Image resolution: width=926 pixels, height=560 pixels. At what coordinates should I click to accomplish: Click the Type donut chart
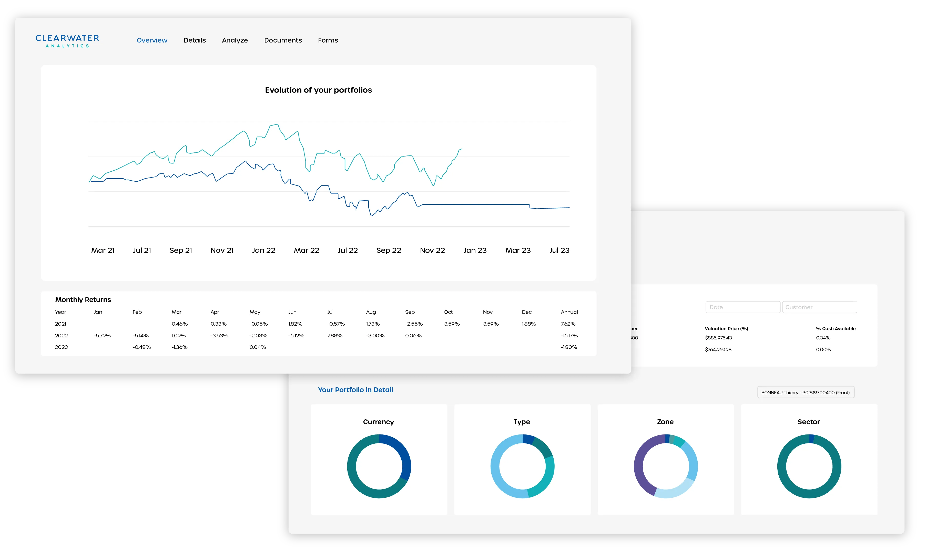[x=522, y=466]
